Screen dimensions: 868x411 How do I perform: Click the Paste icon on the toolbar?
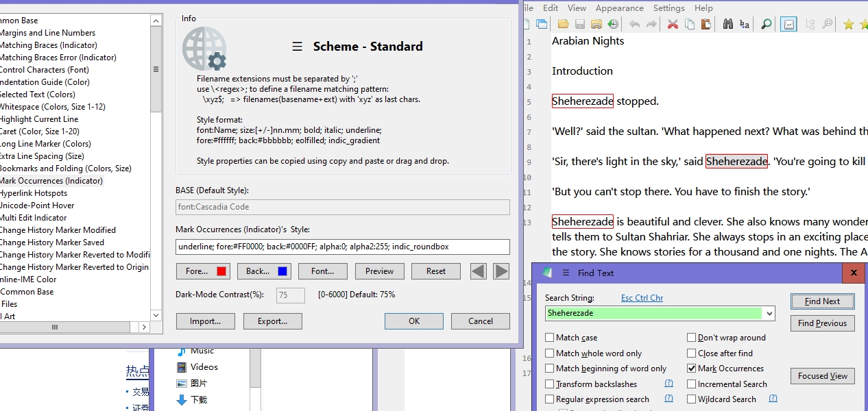706,23
